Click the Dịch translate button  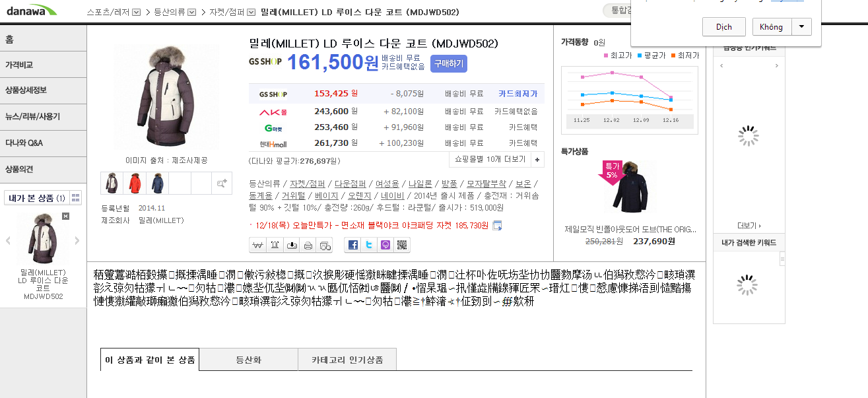(724, 27)
